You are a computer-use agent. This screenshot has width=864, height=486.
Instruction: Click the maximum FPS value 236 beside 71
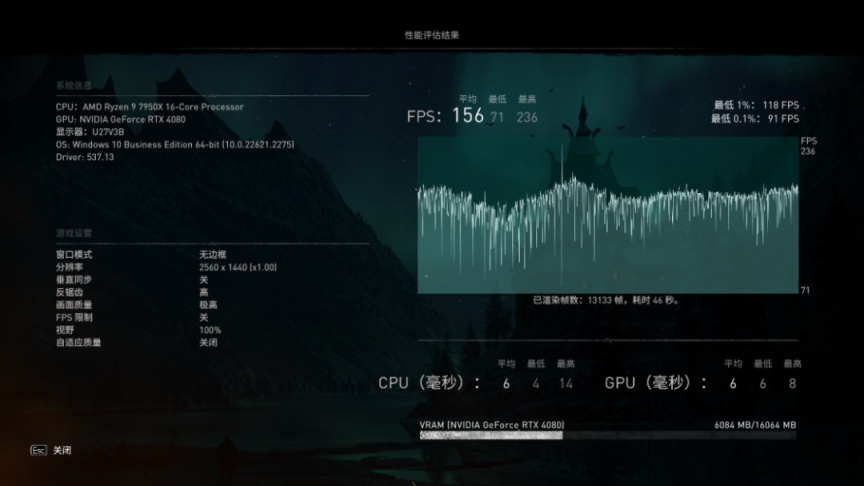(x=527, y=117)
